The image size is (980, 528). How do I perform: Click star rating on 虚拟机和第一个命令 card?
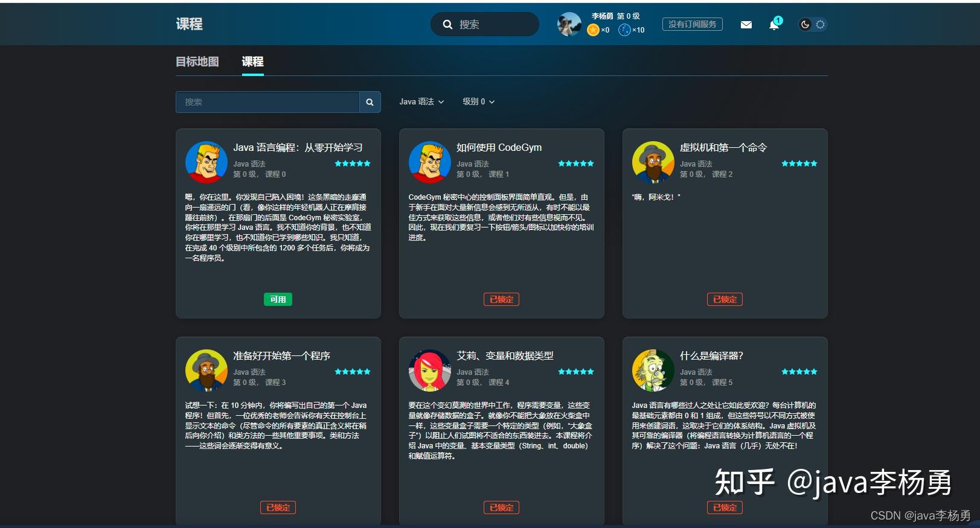pos(799,164)
